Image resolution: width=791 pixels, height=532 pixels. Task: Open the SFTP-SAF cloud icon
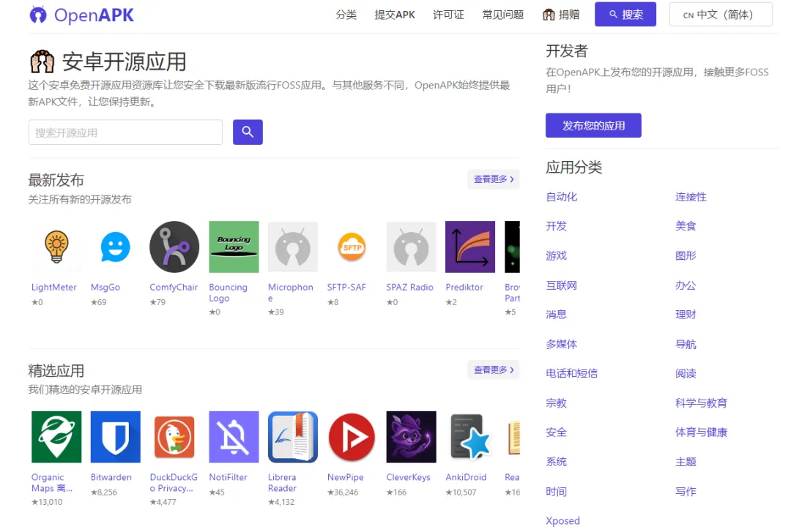click(352, 247)
